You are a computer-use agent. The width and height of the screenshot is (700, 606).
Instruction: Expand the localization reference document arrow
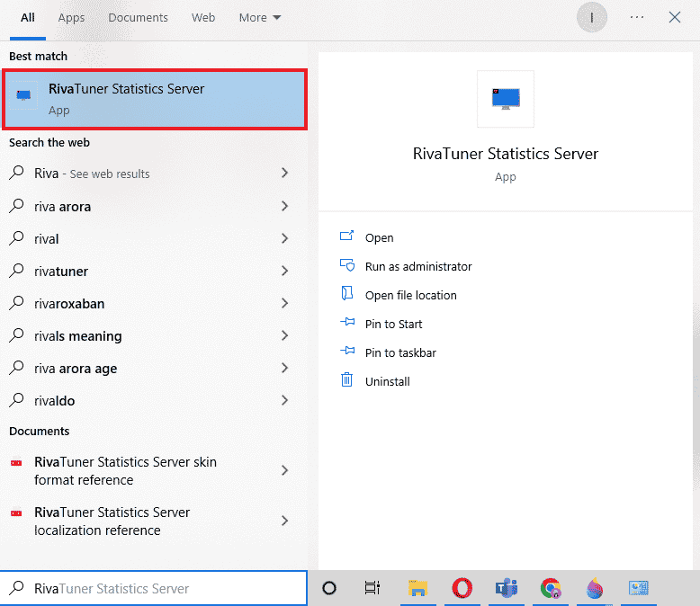pos(285,521)
